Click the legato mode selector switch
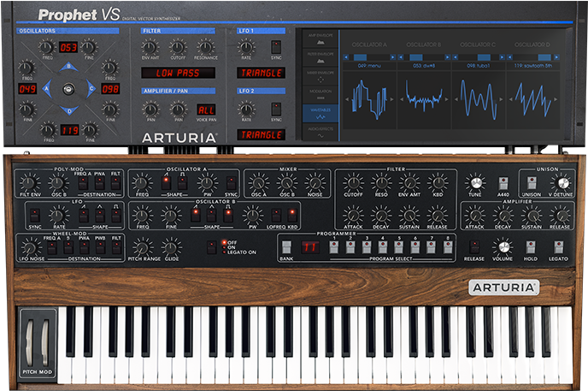The image size is (588, 391). [211, 247]
